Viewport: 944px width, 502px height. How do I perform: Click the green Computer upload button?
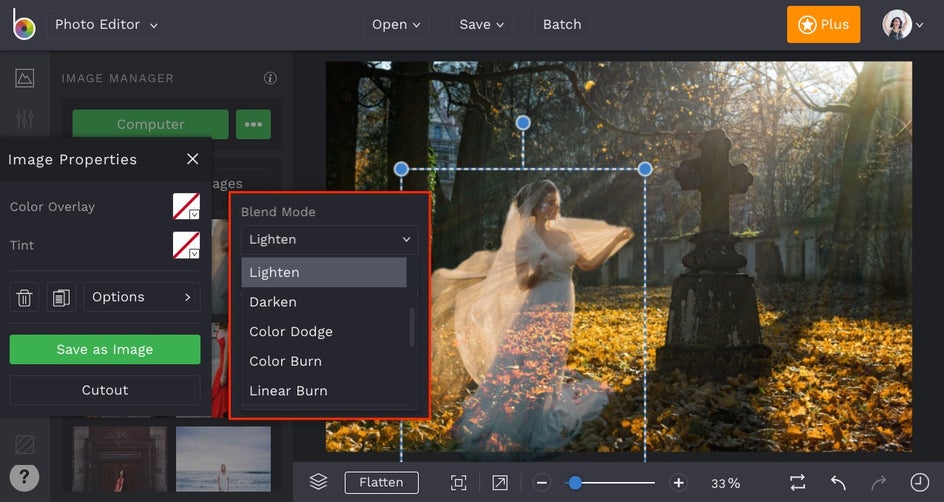coord(151,124)
